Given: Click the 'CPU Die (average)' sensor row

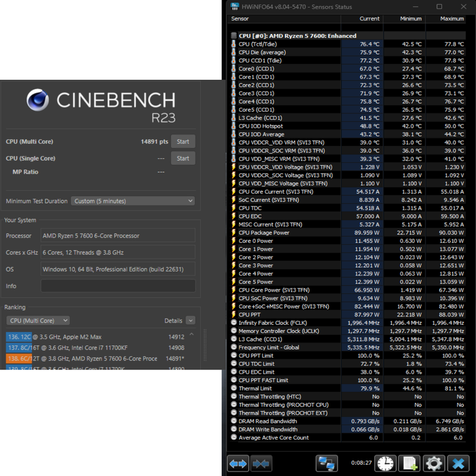Looking at the screenshot, I should (348, 52).
